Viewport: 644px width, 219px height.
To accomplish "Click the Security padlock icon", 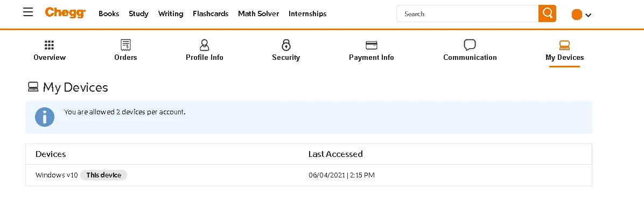I will click(x=286, y=45).
